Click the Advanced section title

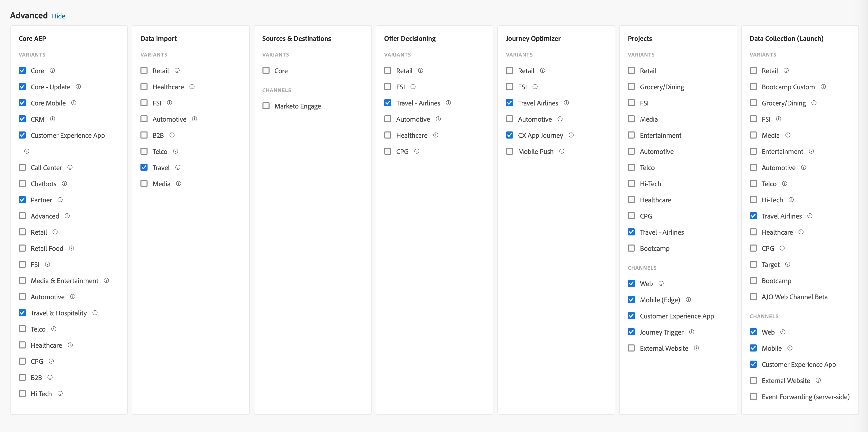pos(29,15)
